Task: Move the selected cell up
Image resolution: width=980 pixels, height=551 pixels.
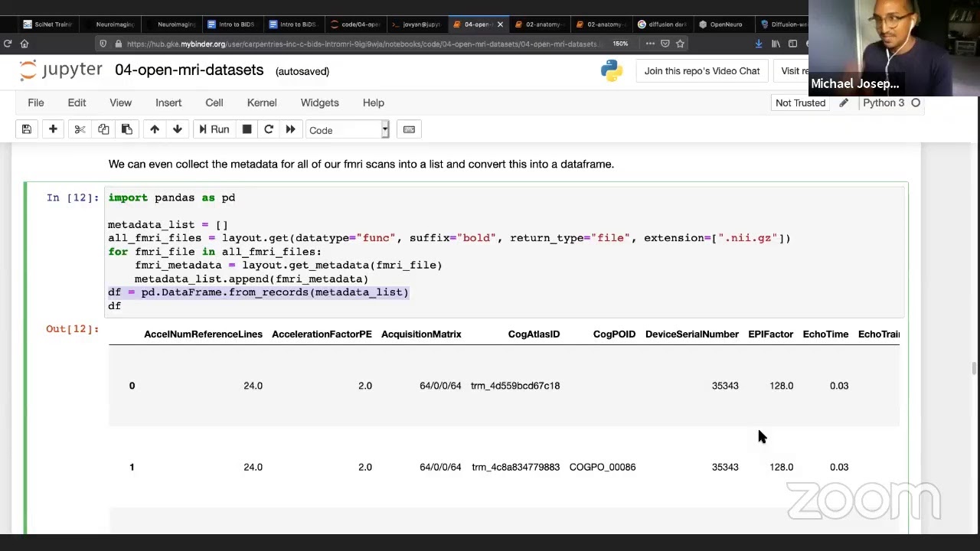Action: (x=154, y=129)
